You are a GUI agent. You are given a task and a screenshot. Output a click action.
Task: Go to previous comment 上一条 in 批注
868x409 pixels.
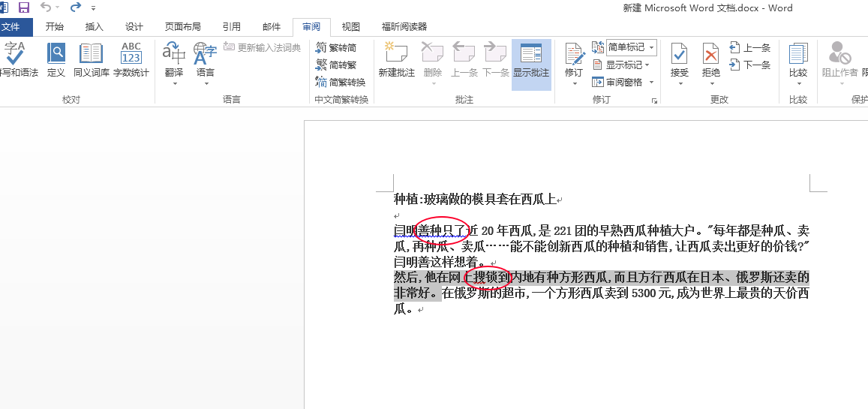tap(464, 60)
